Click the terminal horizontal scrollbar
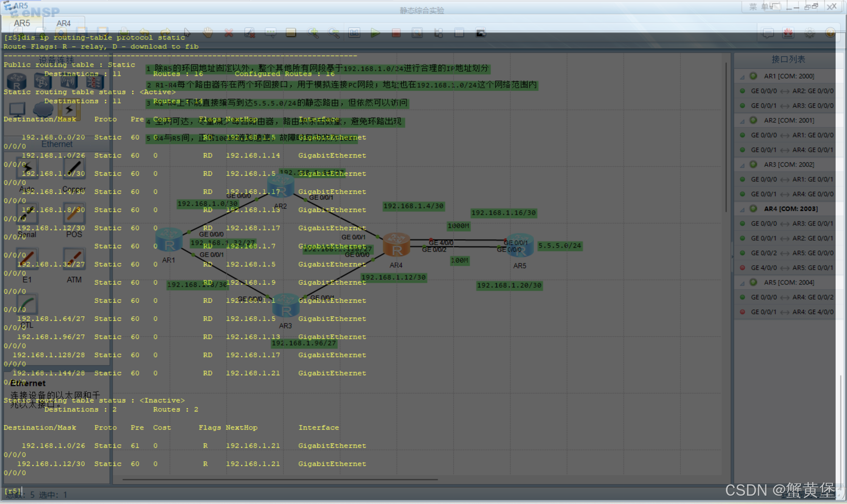The image size is (847, 504). [280, 480]
